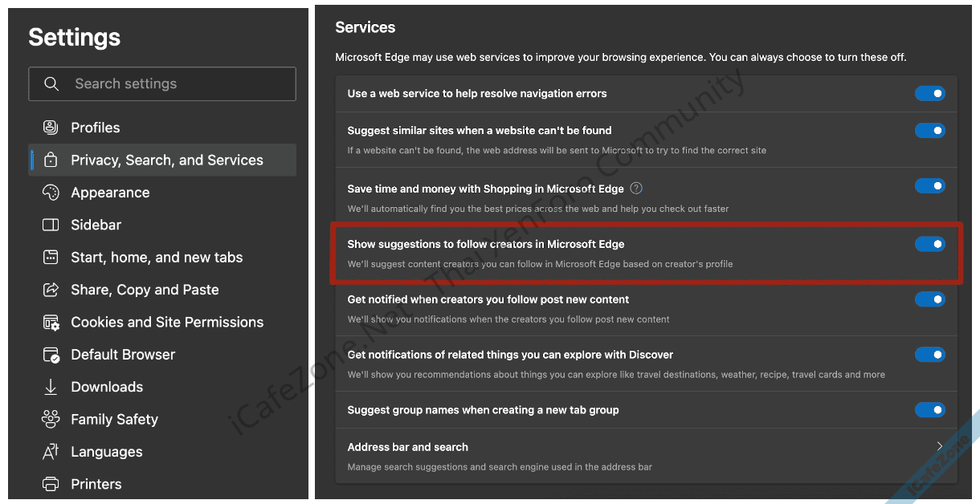Expand Address bar and search chevron
The width and height of the screenshot is (980, 504).
pyautogui.click(x=939, y=447)
